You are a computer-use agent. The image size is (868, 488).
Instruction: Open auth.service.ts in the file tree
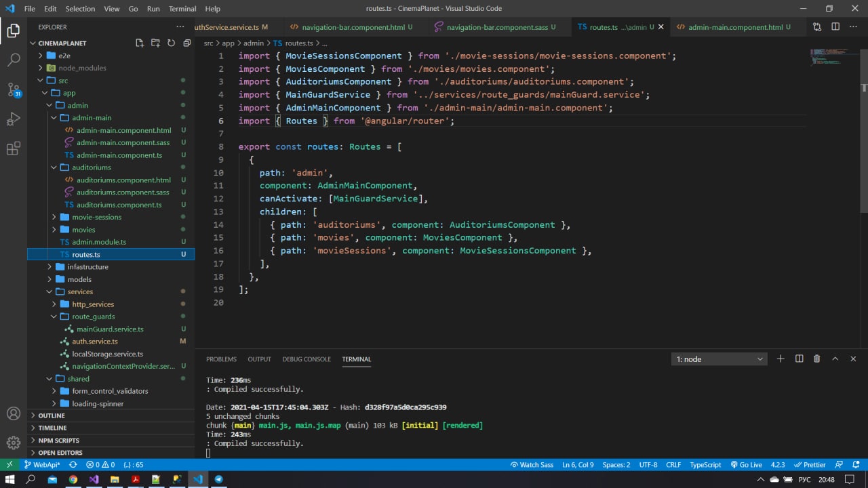pyautogui.click(x=95, y=342)
